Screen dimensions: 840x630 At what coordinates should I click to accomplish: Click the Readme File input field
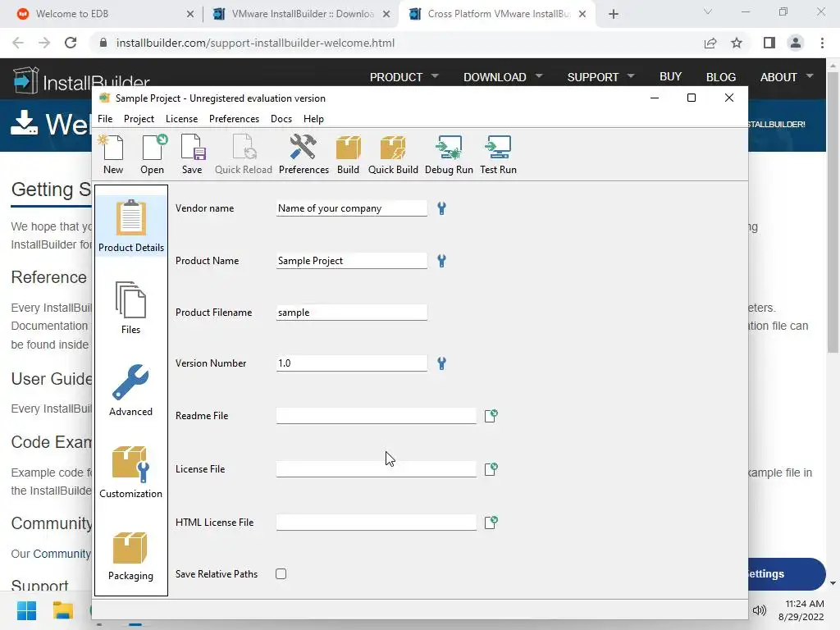coord(376,416)
